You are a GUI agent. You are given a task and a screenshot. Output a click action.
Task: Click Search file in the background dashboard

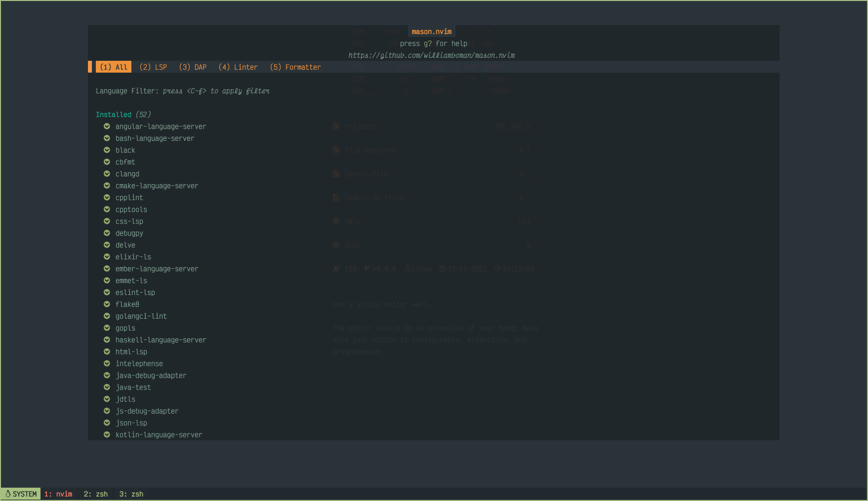coord(367,174)
